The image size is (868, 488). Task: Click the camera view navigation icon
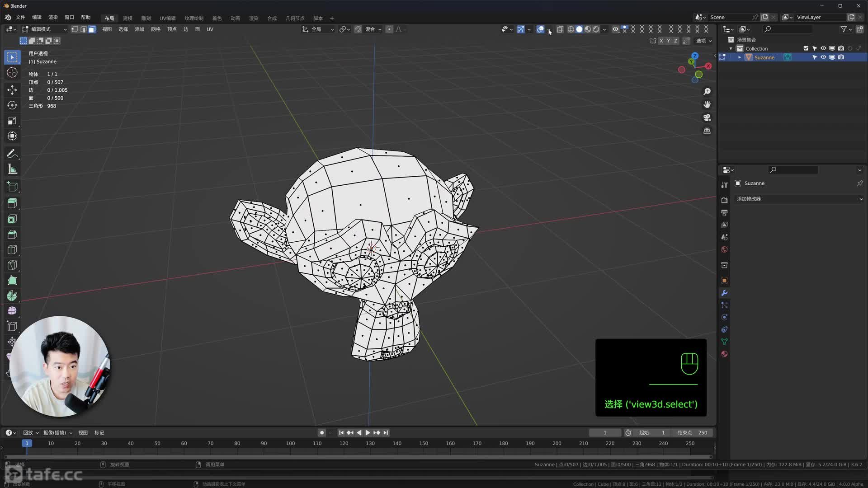(x=707, y=117)
